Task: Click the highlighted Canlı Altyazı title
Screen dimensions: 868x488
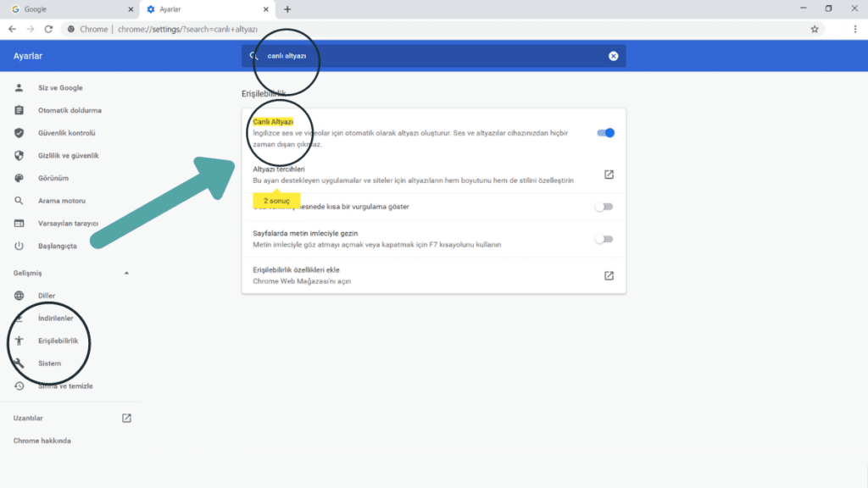Action: click(273, 122)
